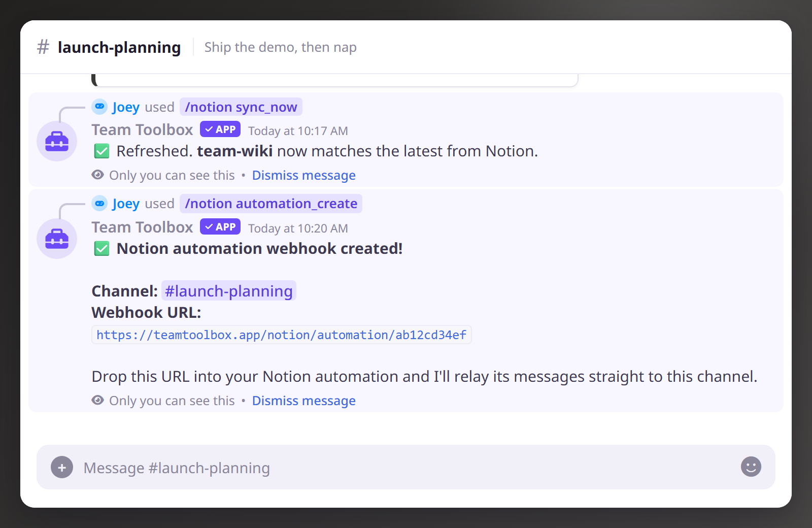Open Joey's profile on the sync_now line
The width and height of the screenshot is (812, 528).
[x=126, y=107]
